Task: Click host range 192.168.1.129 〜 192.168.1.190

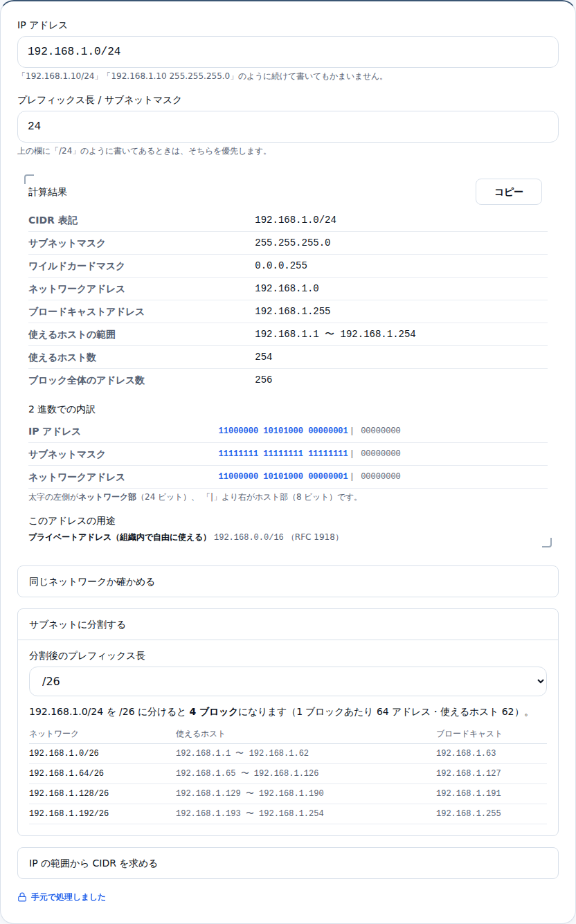Action: tap(250, 794)
